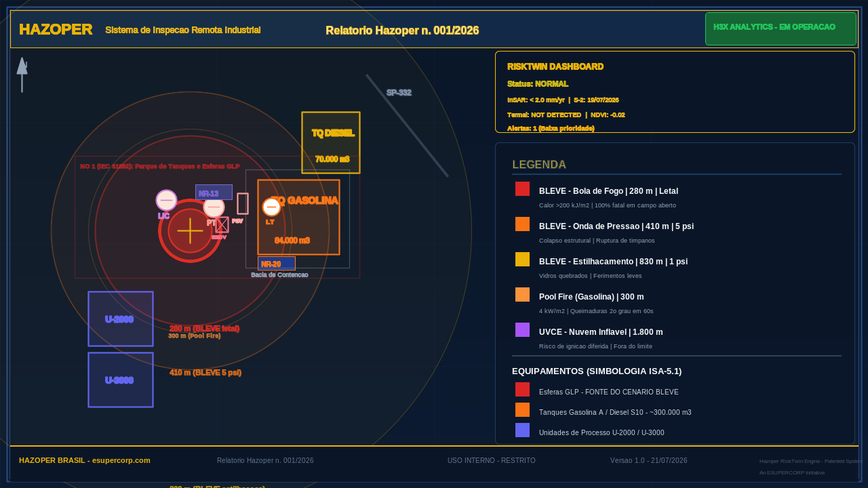Click EQUIPAMENTOS (SIMBOLOGIA ISA-5.1) heading

pos(597,371)
